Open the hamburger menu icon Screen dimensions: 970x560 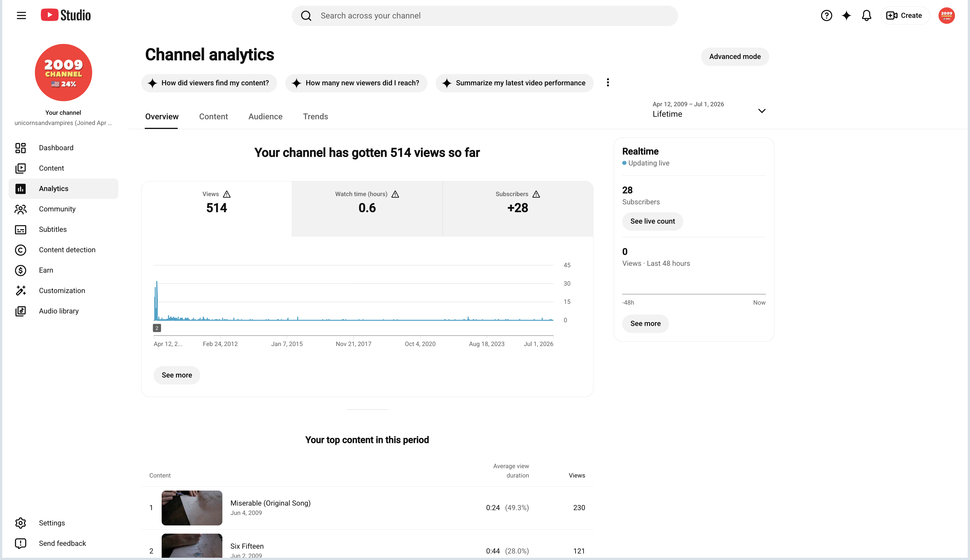[22, 15]
